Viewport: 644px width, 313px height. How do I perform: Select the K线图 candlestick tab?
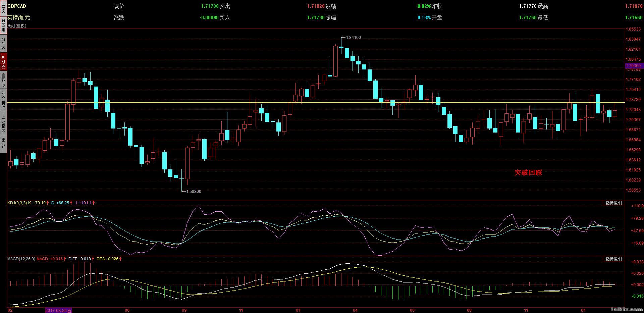click(3, 62)
